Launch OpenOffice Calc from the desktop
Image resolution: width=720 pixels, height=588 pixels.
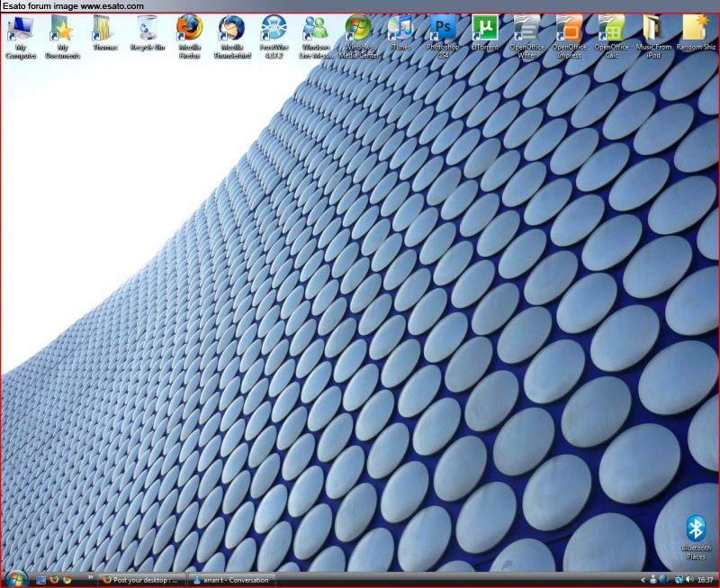coord(611,29)
